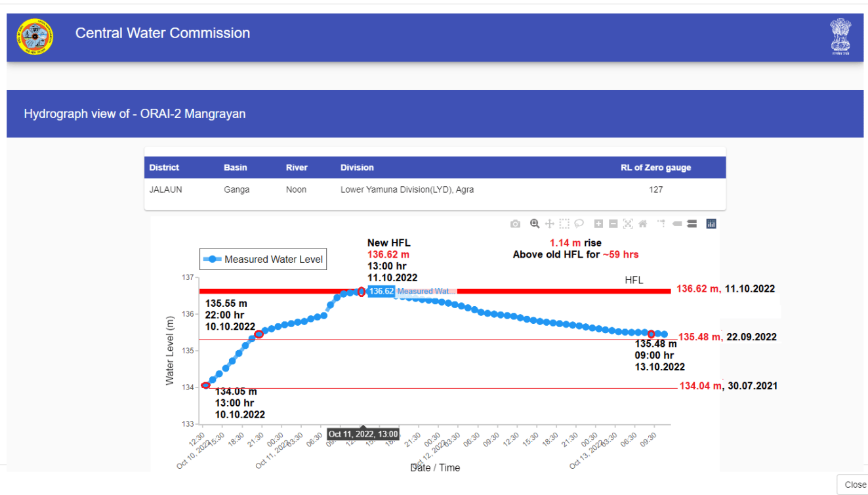
Task: Click the 'RL of Zero gauge' column header
Action: point(655,168)
